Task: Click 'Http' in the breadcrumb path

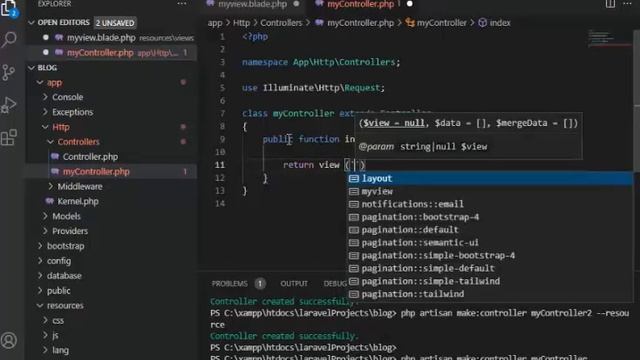Action: (x=241, y=23)
